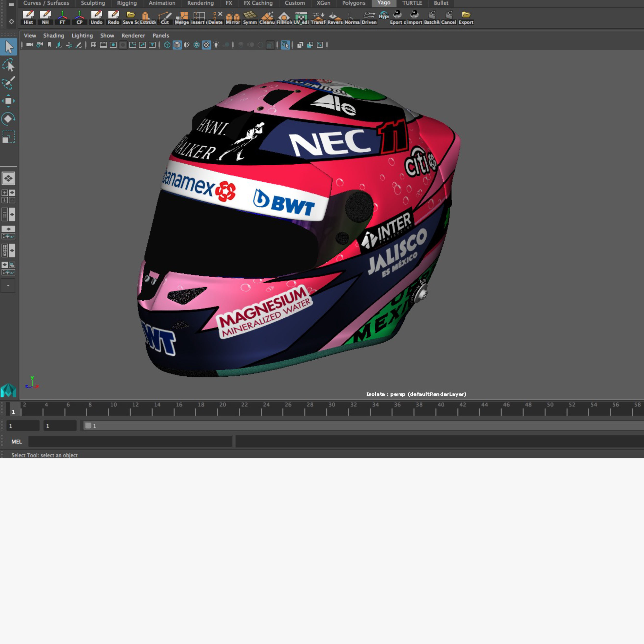Toggle wireframe shading in viewport
Image resolution: width=644 pixels, height=644 pixels.
(x=167, y=45)
